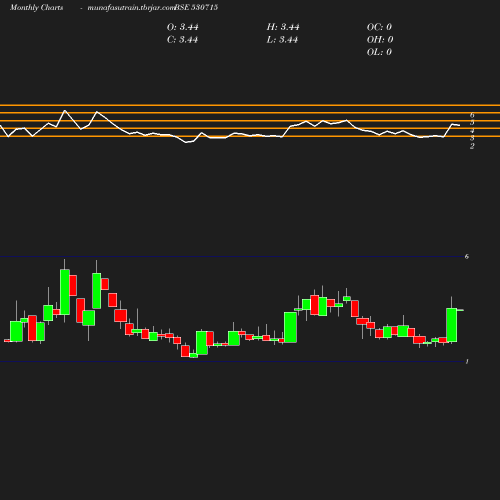Click the O: 3.44 open value

183,27
